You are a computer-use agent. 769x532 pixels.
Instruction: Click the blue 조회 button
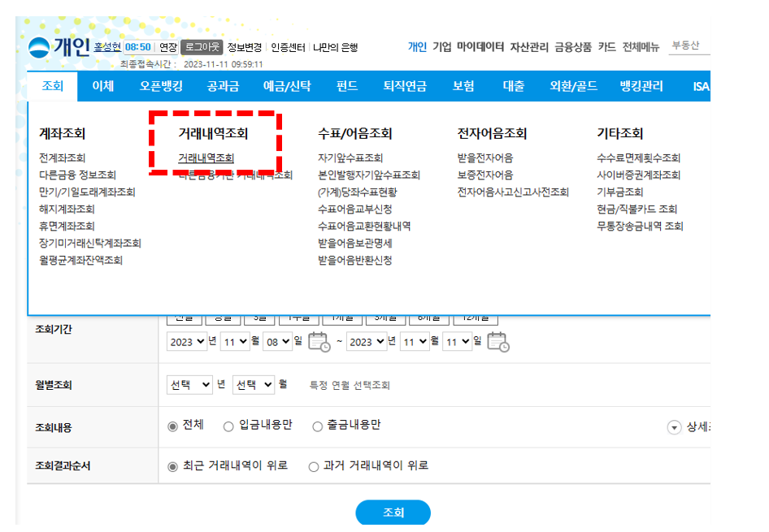click(x=393, y=513)
